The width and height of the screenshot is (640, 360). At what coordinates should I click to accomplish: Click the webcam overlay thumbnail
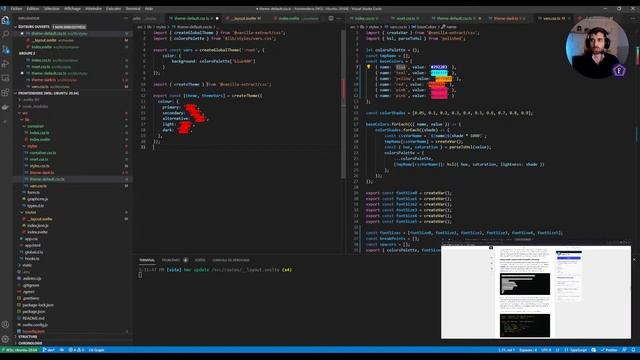[x=597, y=47]
